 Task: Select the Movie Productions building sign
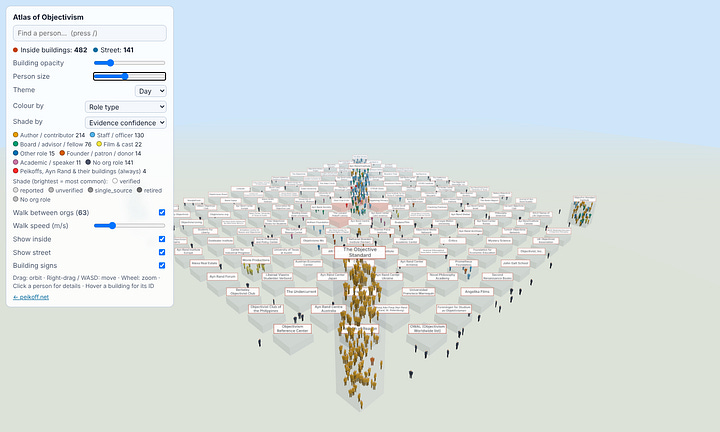[256, 260]
